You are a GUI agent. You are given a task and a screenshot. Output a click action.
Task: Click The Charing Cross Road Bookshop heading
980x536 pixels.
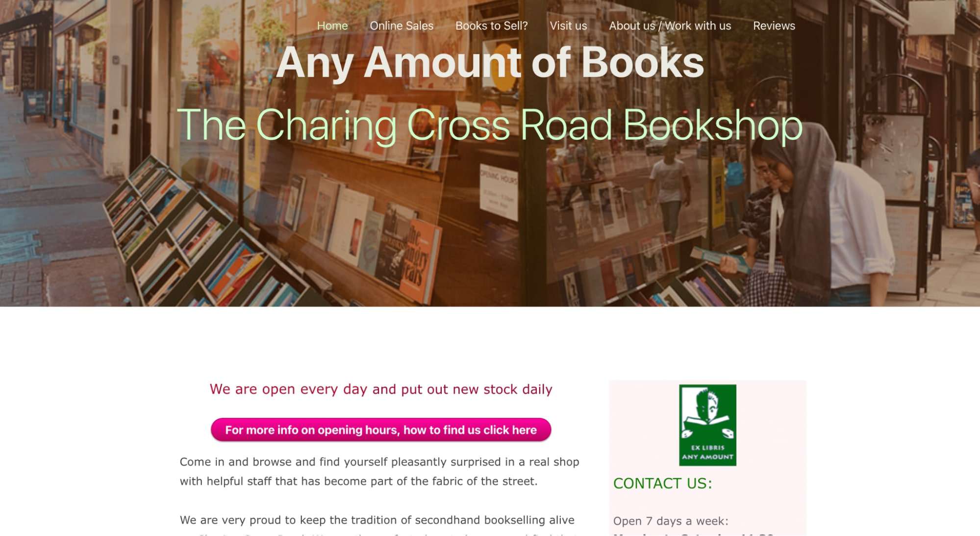(x=489, y=126)
